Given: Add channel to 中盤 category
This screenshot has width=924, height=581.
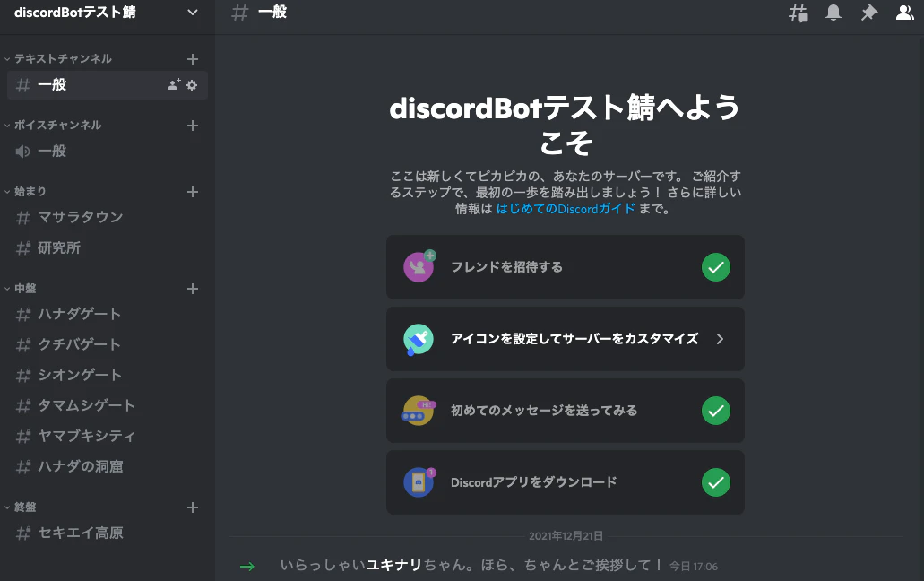Looking at the screenshot, I should pos(192,289).
